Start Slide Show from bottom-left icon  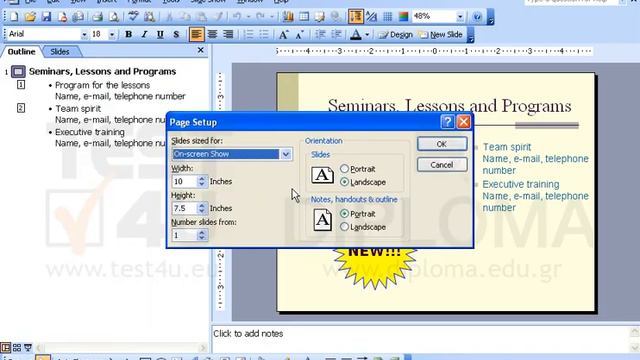coord(28,348)
